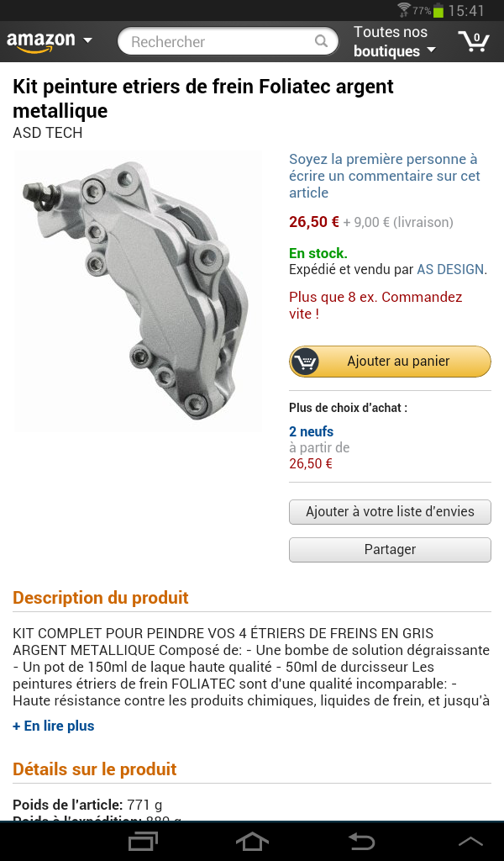Expand description with En lire plus
The width and height of the screenshot is (504, 861).
[x=54, y=726]
